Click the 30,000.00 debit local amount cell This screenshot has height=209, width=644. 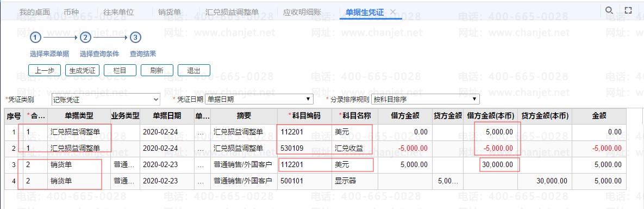490,164
